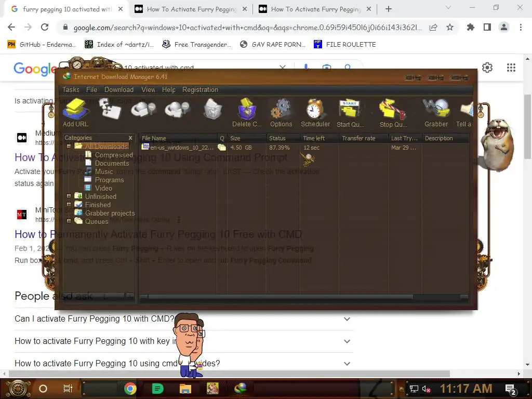
Task: Open Chrome Extensions puzzle icon
Action: [470, 27]
